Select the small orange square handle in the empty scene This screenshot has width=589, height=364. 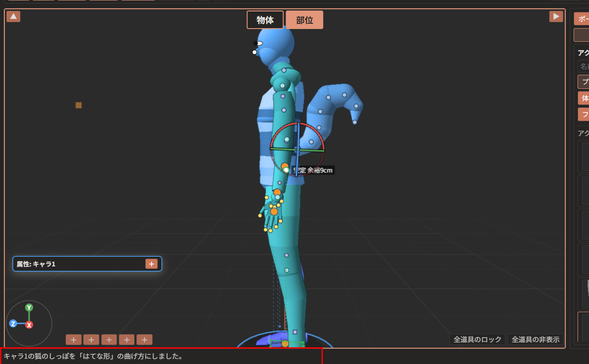point(78,105)
